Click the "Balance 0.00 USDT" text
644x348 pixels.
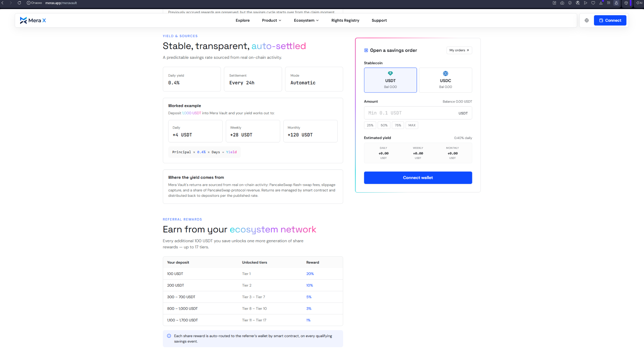point(457,102)
